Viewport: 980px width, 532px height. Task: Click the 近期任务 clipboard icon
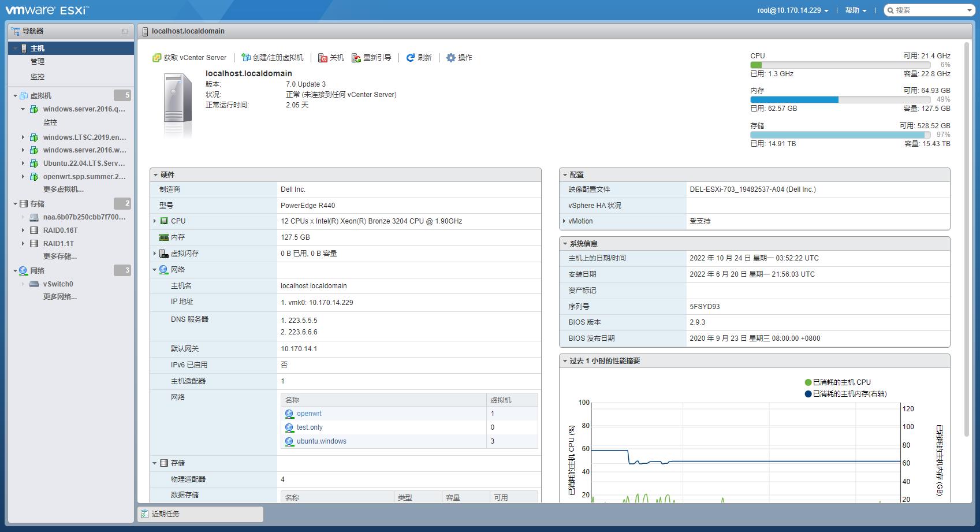145,514
